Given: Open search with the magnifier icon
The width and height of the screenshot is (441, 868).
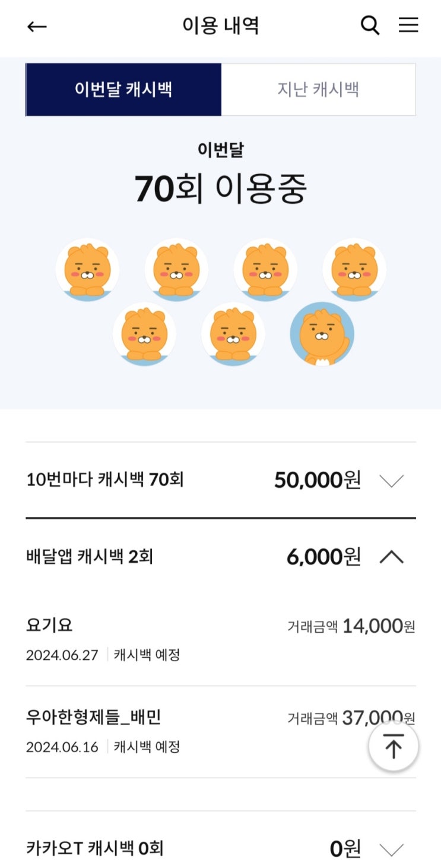Looking at the screenshot, I should (x=370, y=26).
